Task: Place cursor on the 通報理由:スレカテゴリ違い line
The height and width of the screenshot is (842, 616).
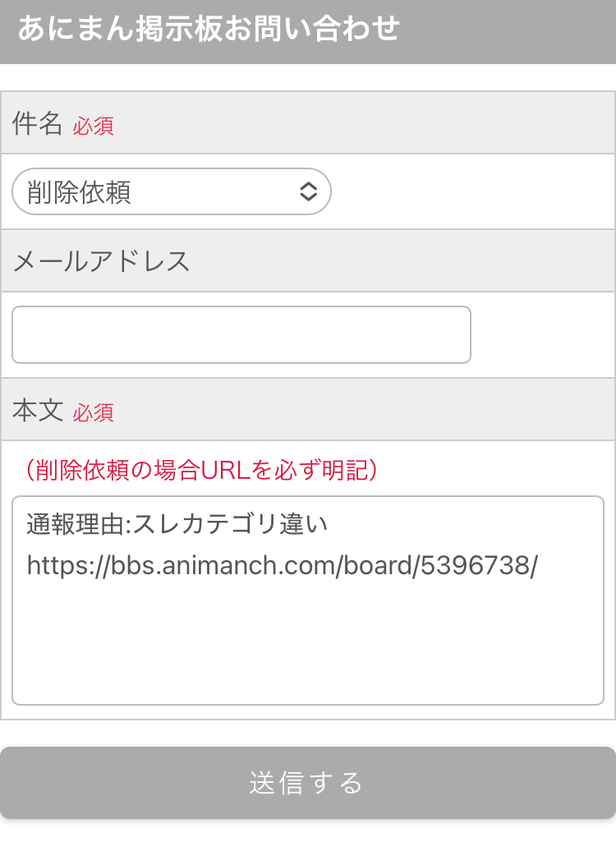Action: 177,523
